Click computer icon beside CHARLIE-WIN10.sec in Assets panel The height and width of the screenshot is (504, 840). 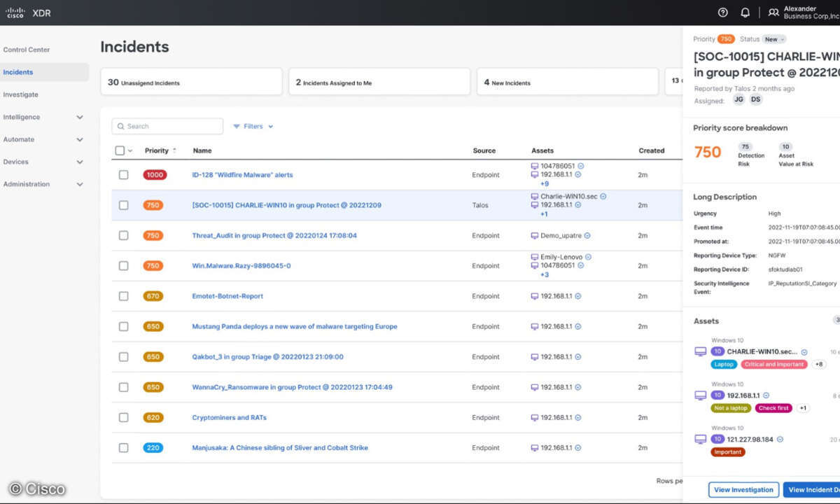click(700, 351)
